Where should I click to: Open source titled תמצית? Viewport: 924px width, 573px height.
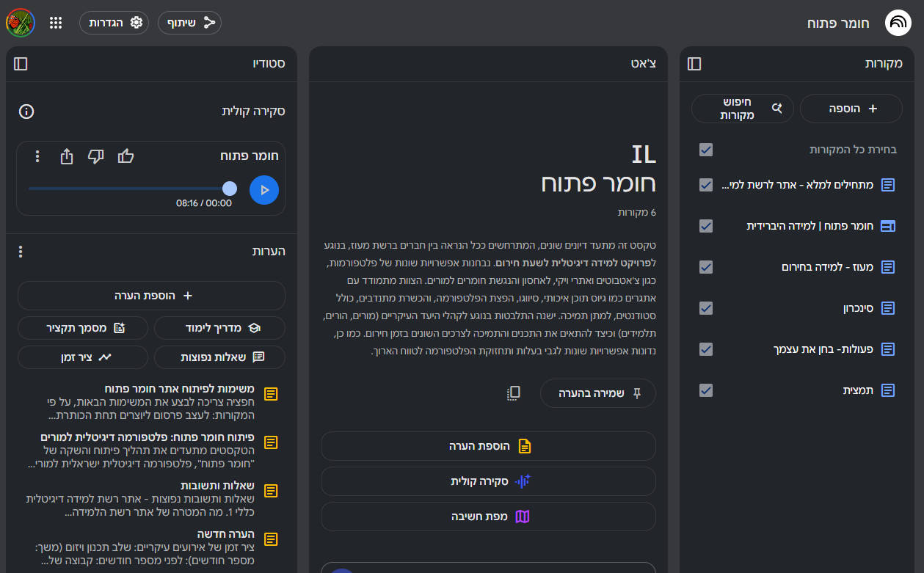[x=858, y=390]
